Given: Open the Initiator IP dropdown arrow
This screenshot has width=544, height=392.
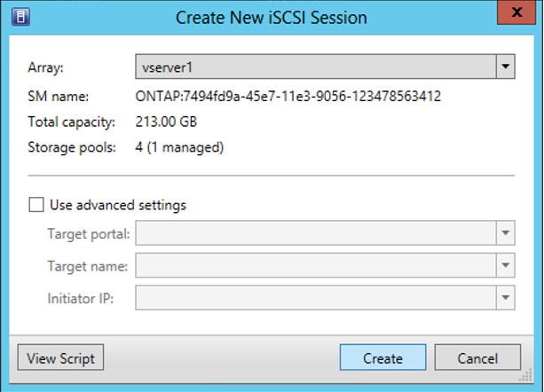Looking at the screenshot, I should click(506, 297).
